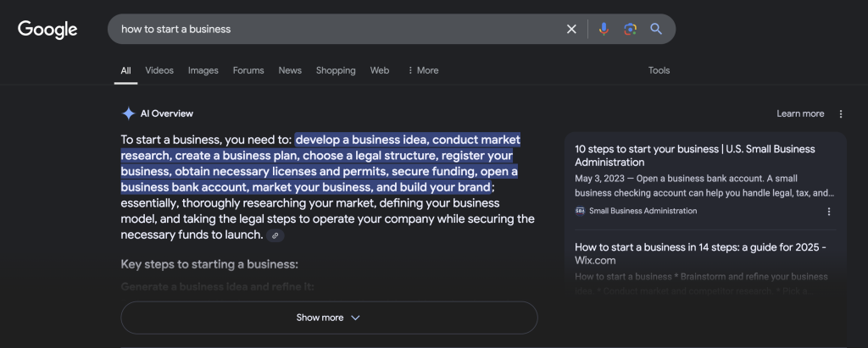The width and height of the screenshot is (868, 348).
Task: Open the Google logo homepage link
Action: 47,30
